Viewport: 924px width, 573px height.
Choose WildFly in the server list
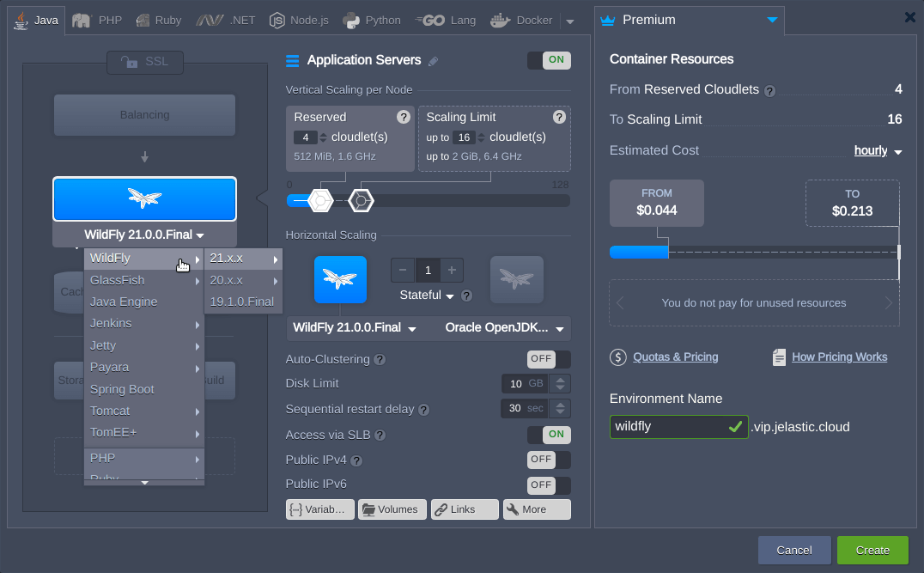[x=144, y=259]
